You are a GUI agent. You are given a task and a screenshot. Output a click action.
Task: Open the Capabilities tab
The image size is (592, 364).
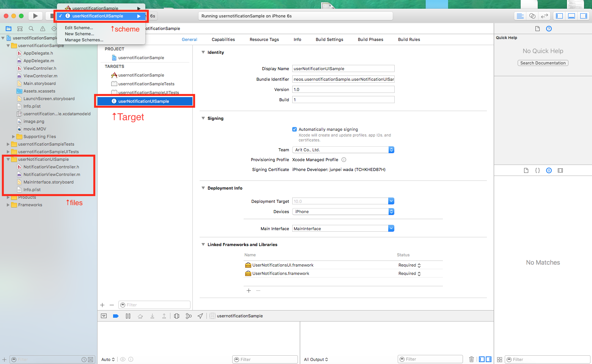[x=223, y=39]
